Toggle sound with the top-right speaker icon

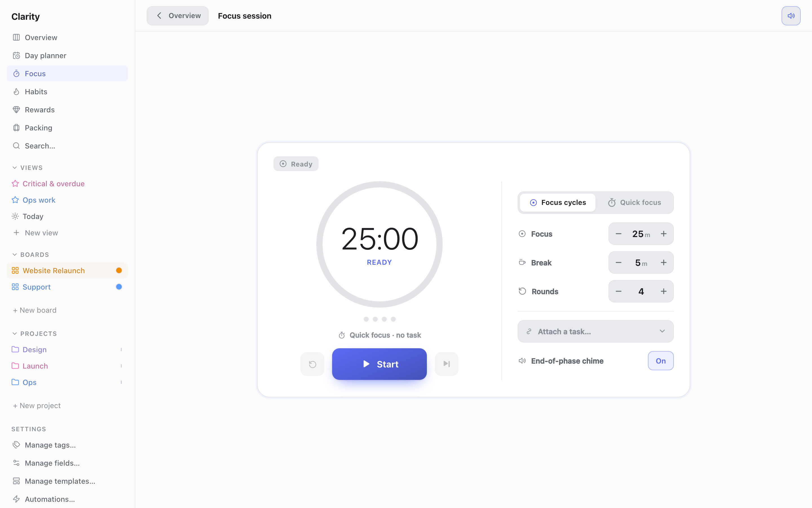tap(791, 16)
